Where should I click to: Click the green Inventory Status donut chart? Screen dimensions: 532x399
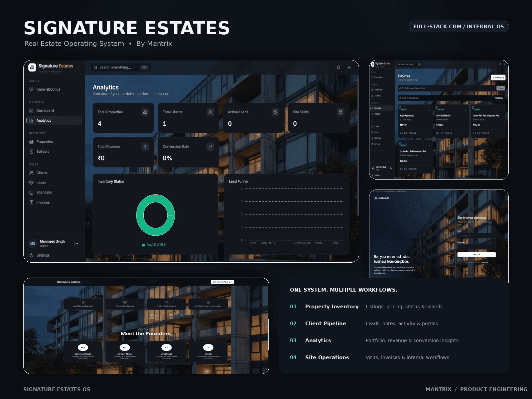point(156,215)
